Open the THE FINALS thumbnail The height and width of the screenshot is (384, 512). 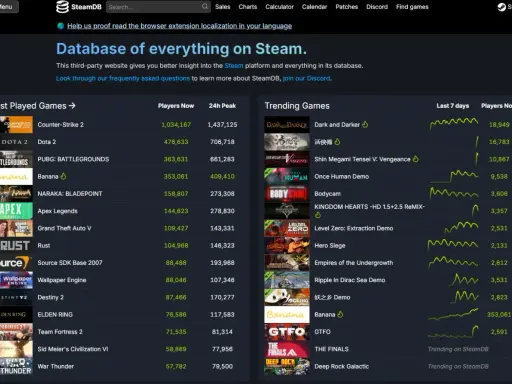[x=287, y=349]
